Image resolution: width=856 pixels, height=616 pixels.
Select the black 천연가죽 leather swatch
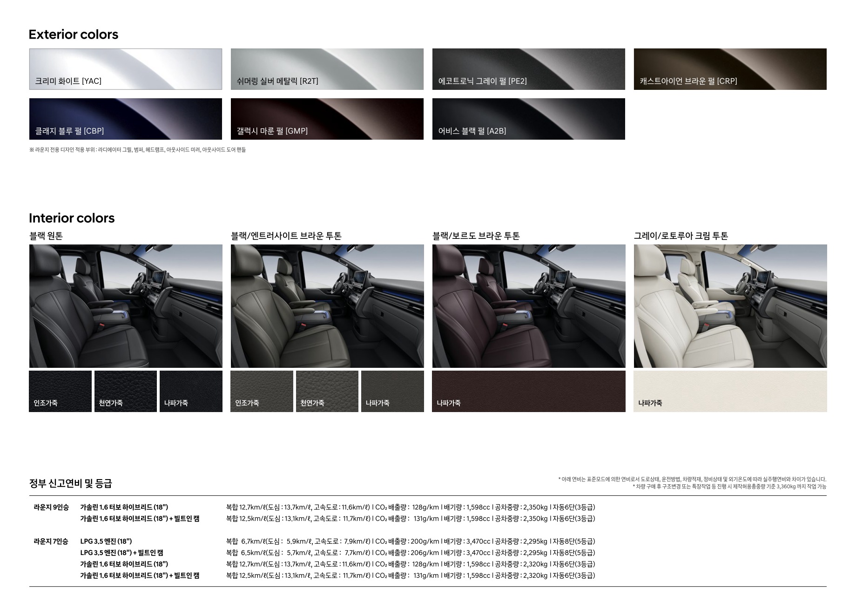pyautogui.click(x=125, y=391)
